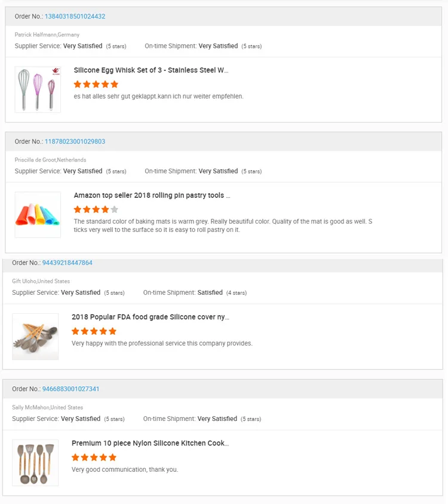This screenshot has width=448, height=504.
Task: Click the four-star rating under rolling pin
Action: (x=96, y=210)
